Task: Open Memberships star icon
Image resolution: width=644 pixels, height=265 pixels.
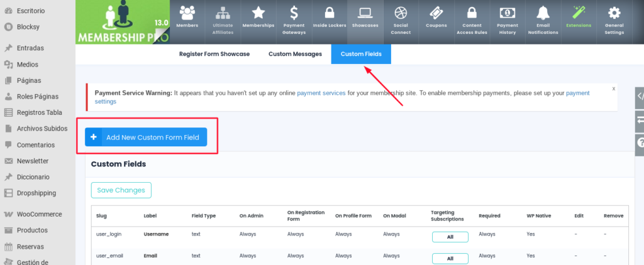Action: 258,13
